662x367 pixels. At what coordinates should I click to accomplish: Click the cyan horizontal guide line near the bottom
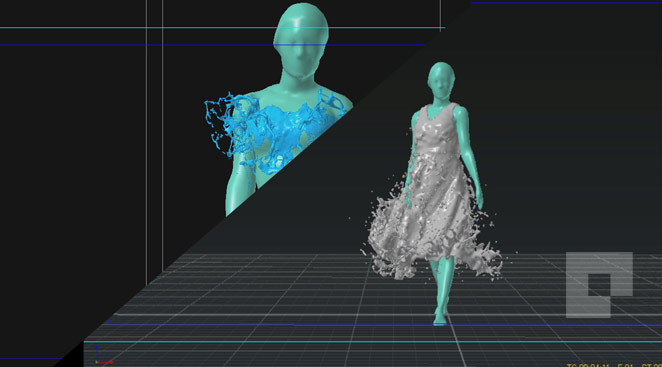pos(373,342)
